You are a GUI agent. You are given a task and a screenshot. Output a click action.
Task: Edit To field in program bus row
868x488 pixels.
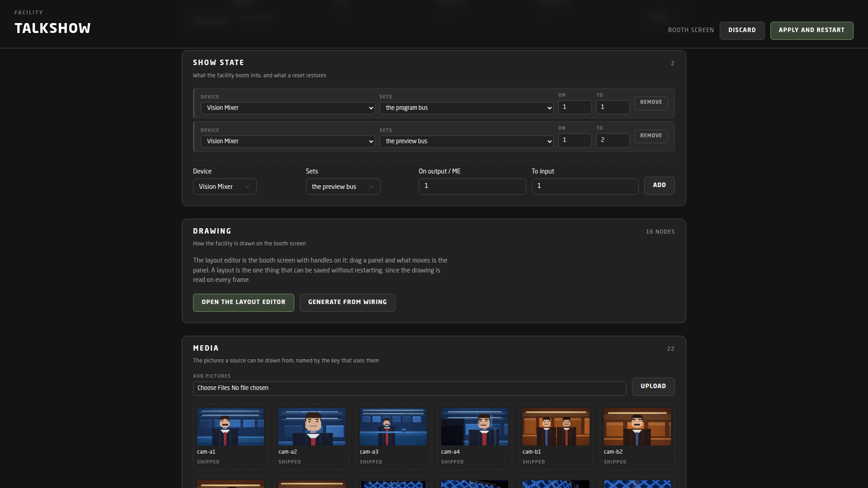(613, 107)
